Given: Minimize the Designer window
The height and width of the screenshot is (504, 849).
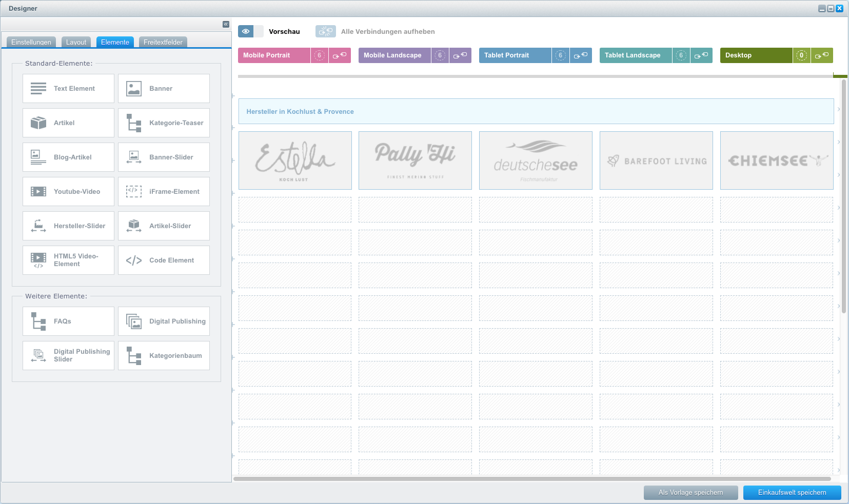Looking at the screenshot, I should pyautogui.click(x=822, y=8).
